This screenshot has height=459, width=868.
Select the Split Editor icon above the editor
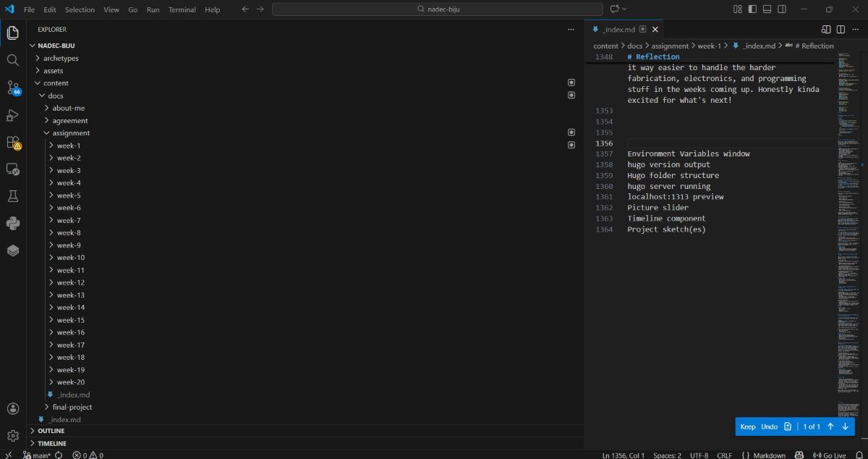841,29
